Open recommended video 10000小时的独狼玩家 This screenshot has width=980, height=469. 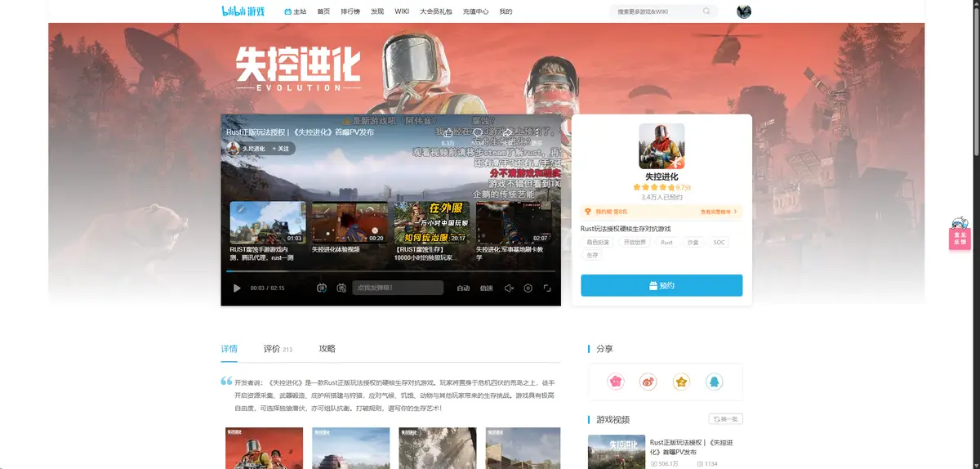pyautogui.click(x=432, y=231)
